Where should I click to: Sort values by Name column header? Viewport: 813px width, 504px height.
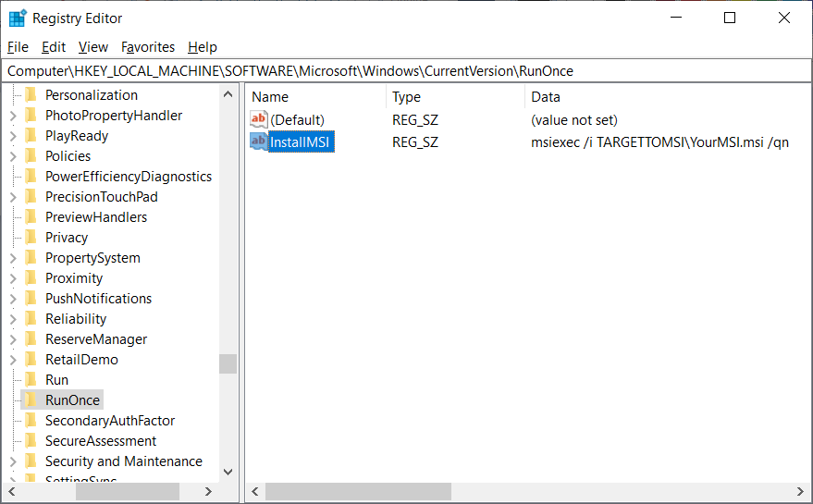click(x=315, y=97)
